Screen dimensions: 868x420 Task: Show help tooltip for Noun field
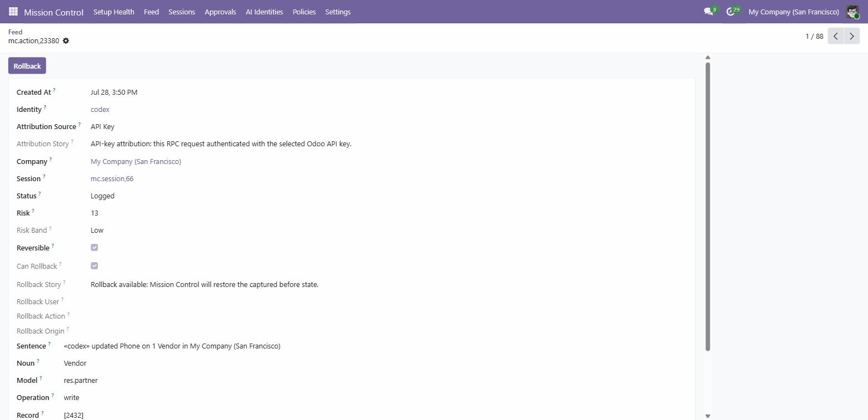coord(38,361)
